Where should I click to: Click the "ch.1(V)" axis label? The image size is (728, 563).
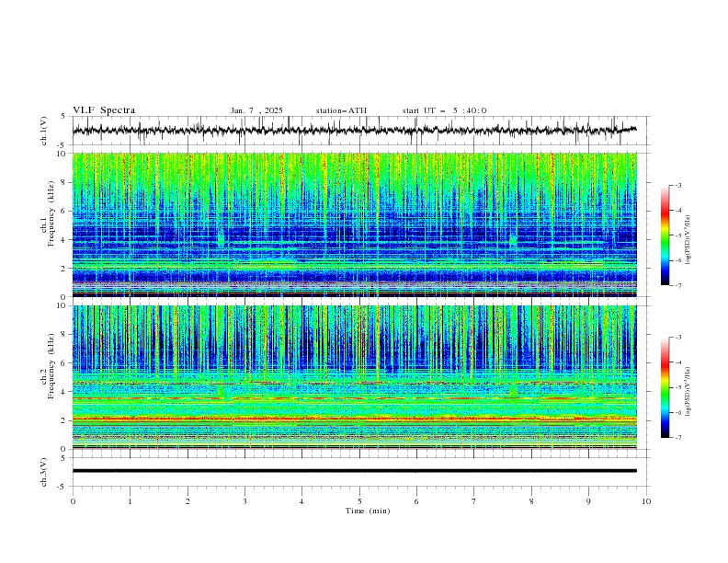pyautogui.click(x=44, y=131)
